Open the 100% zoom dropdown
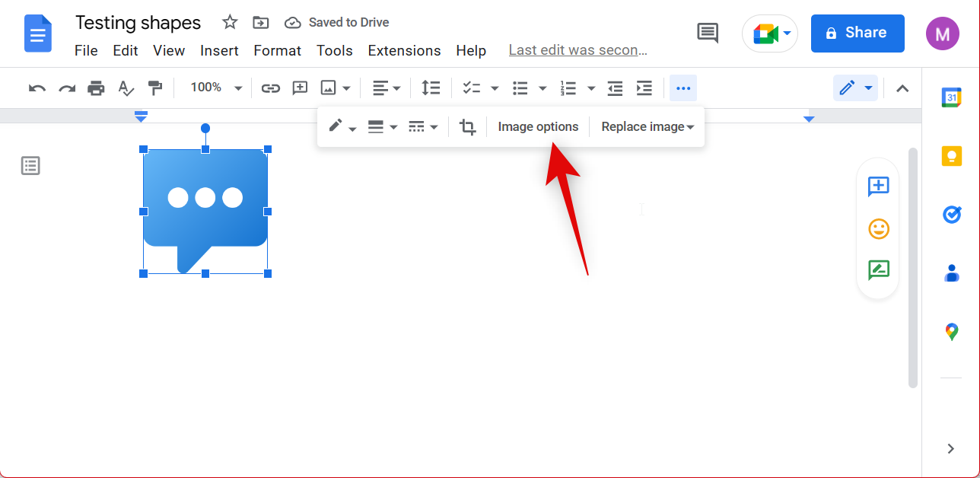The height and width of the screenshot is (478, 980). 215,88
